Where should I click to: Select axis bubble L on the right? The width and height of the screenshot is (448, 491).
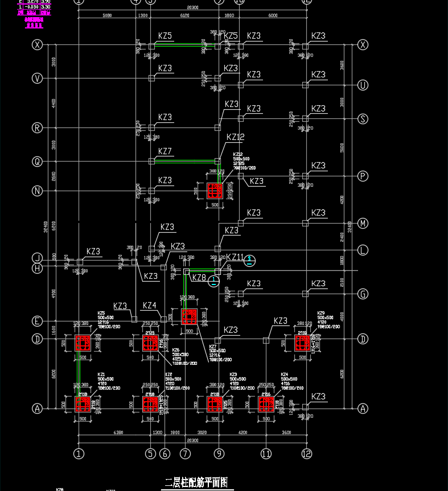(363, 250)
